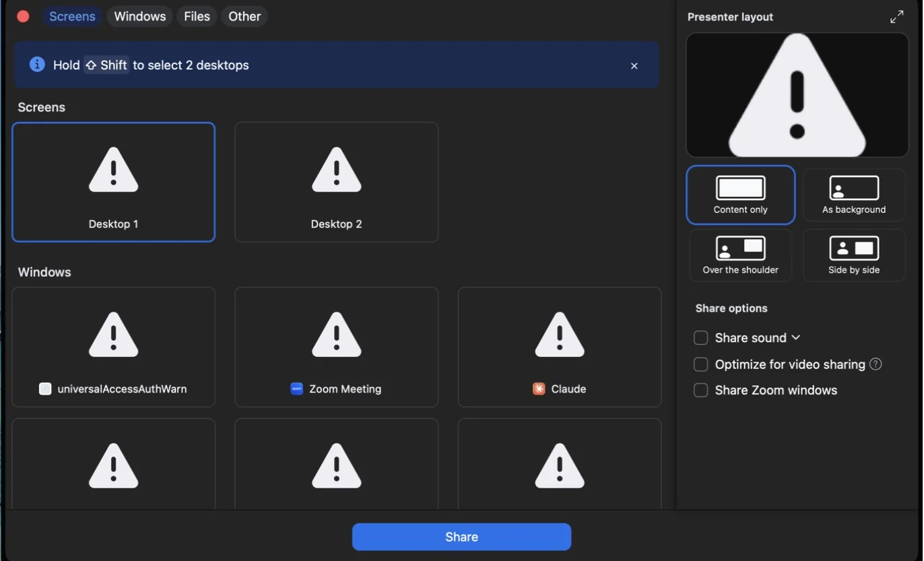The width and height of the screenshot is (924, 561).
Task: Click the expand icon in Presenter layout
Action: (896, 17)
